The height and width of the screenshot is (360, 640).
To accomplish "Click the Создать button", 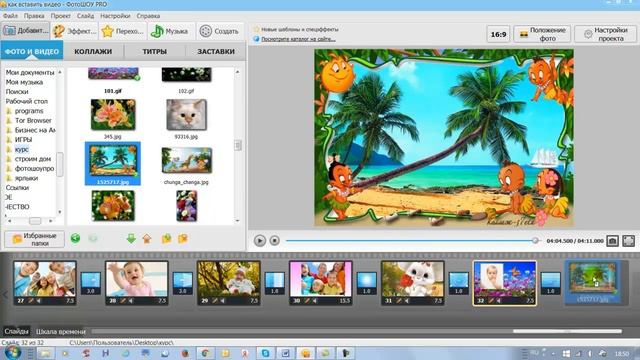I will coord(219,31).
